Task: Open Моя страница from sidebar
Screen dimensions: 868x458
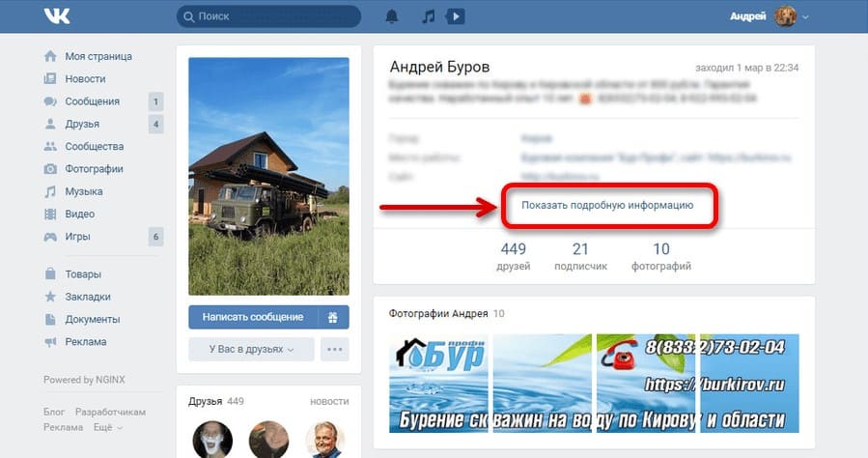Action: point(98,56)
